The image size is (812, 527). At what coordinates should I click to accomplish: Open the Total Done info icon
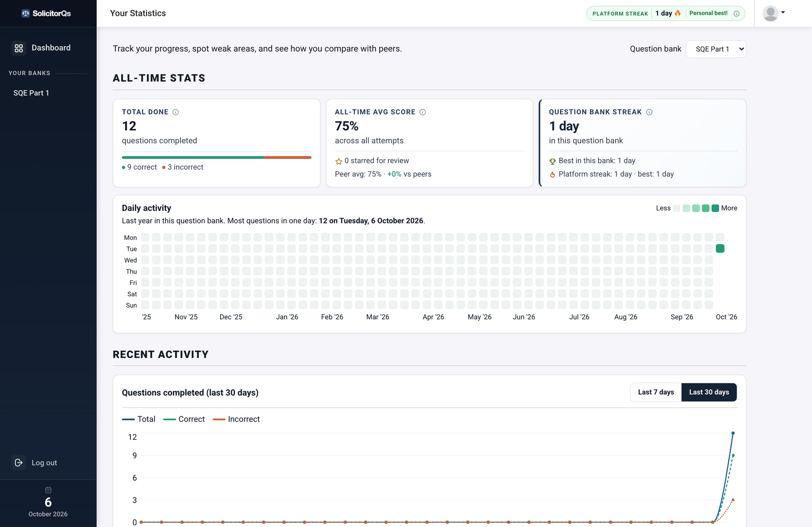[176, 112]
